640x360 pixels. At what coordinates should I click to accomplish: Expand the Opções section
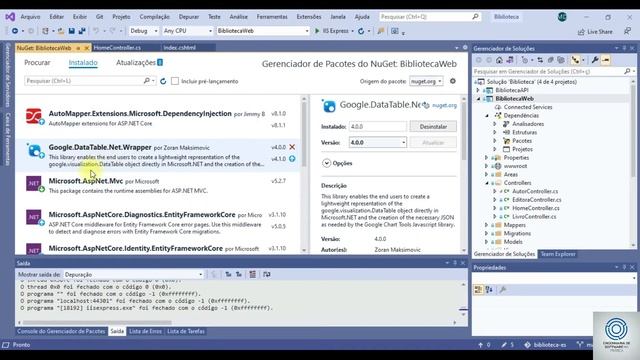(327, 163)
